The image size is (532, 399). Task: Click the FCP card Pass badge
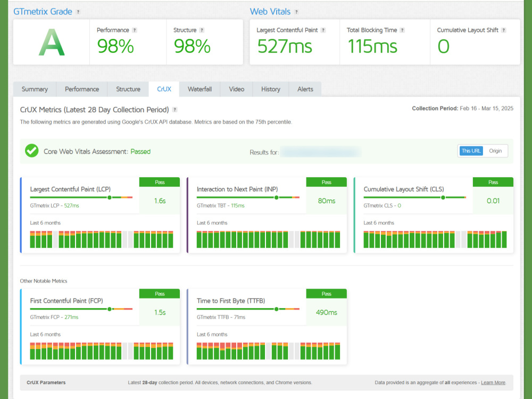[x=160, y=294]
